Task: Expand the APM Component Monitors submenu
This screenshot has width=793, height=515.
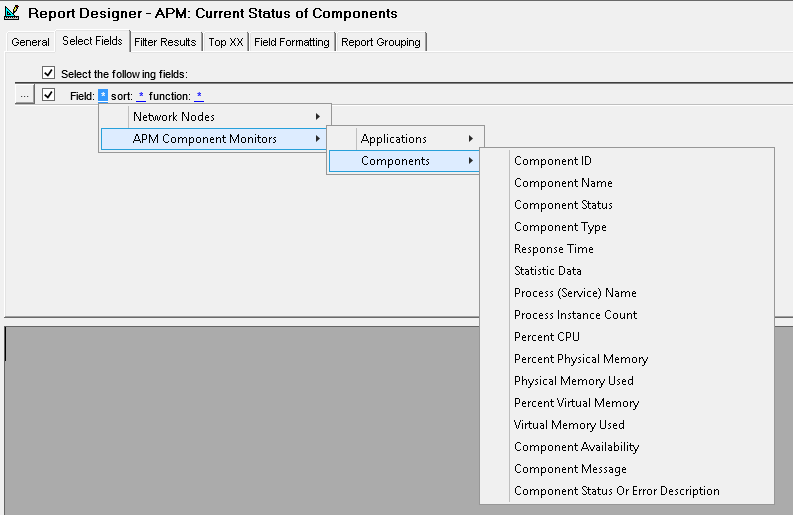Action: click(214, 139)
